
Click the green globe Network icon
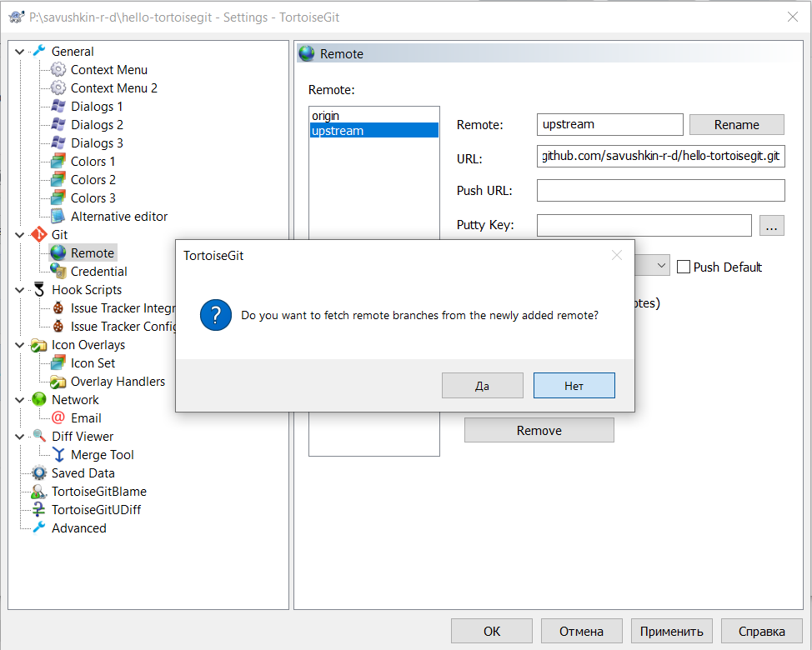coord(39,399)
